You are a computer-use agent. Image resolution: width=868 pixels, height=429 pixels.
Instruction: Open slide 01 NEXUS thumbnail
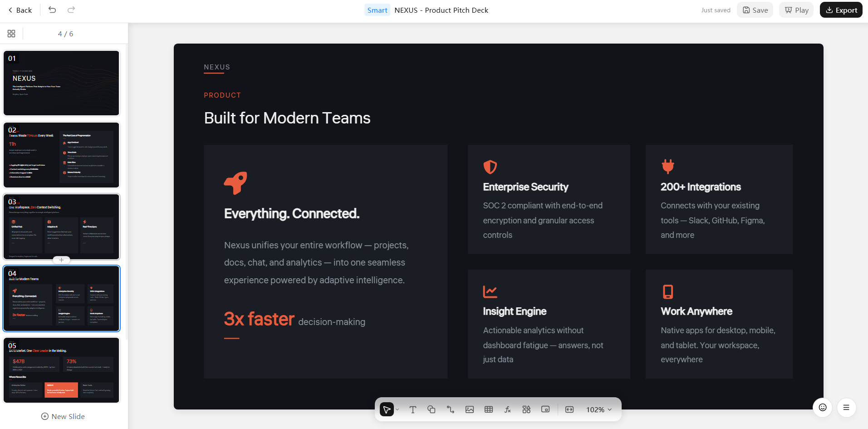pyautogui.click(x=61, y=83)
